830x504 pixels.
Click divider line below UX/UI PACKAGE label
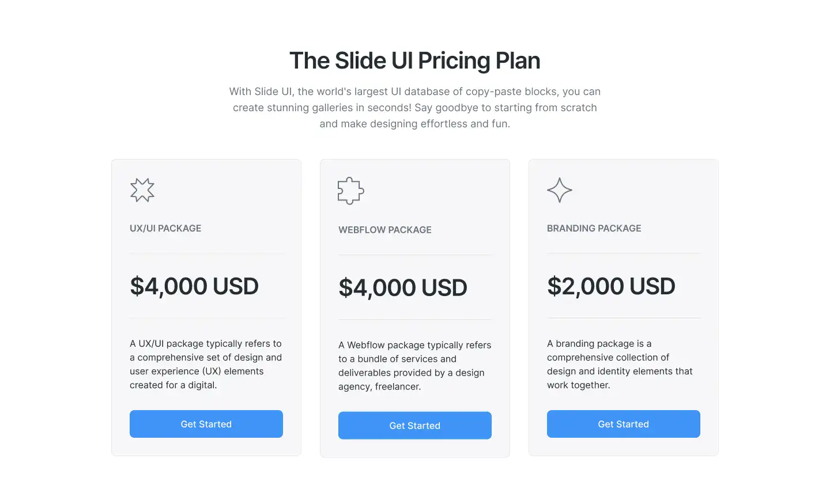(206, 253)
